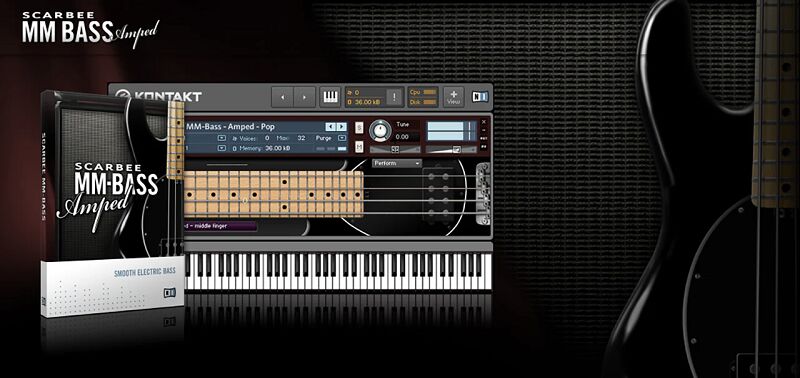Open the Perform dropdown menu
The image size is (800, 378).
397,163
